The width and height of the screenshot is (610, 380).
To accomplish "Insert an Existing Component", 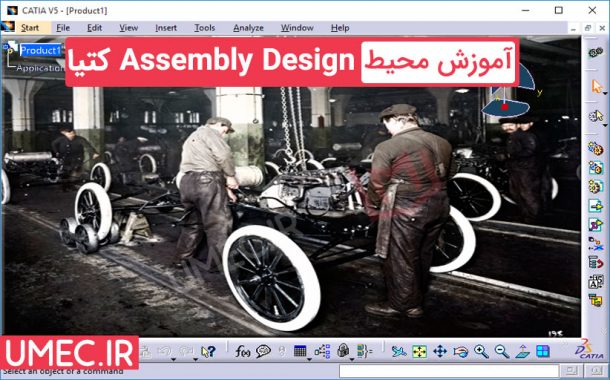I will point(595,206).
